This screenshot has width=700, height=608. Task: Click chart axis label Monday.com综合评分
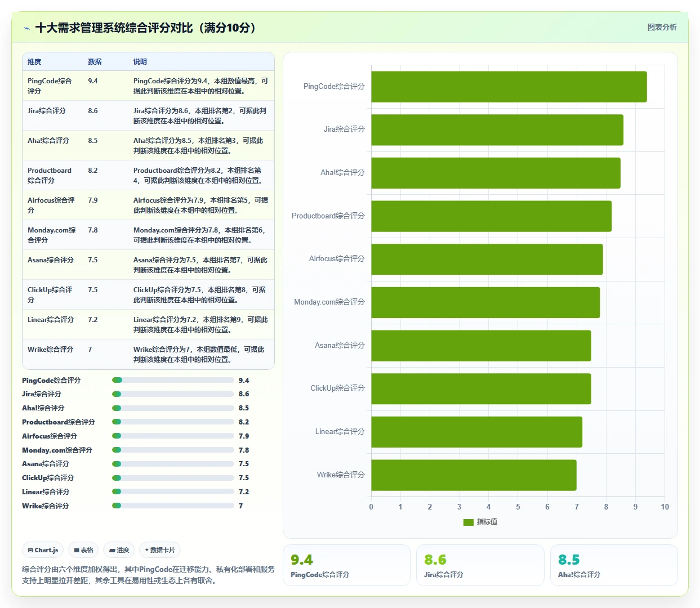pyautogui.click(x=329, y=302)
